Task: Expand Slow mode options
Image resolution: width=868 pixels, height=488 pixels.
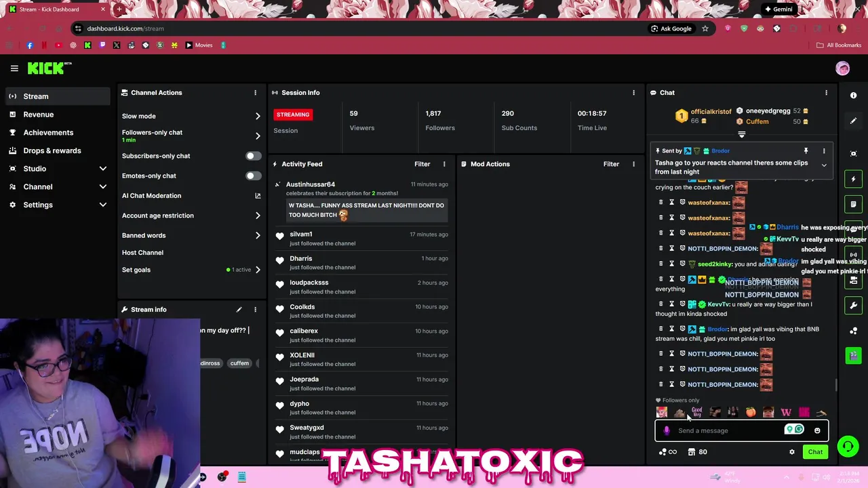Action: pyautogui.click(x=258, y=117)
